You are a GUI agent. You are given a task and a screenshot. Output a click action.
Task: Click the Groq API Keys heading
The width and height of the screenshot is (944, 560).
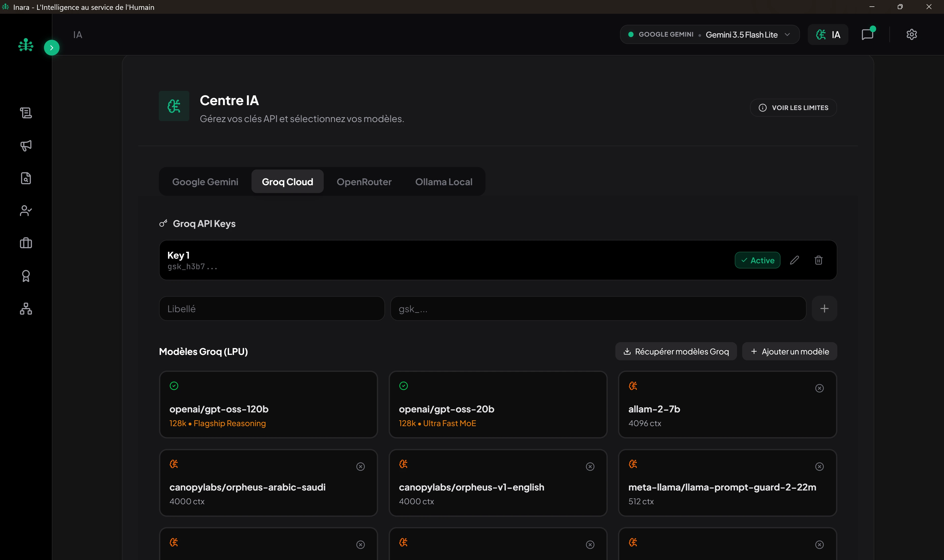click(204, 224)
